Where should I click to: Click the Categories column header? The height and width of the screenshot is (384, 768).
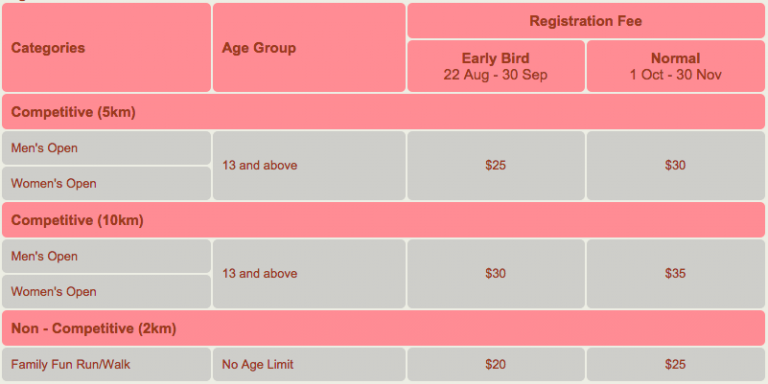tap(106, 48)
